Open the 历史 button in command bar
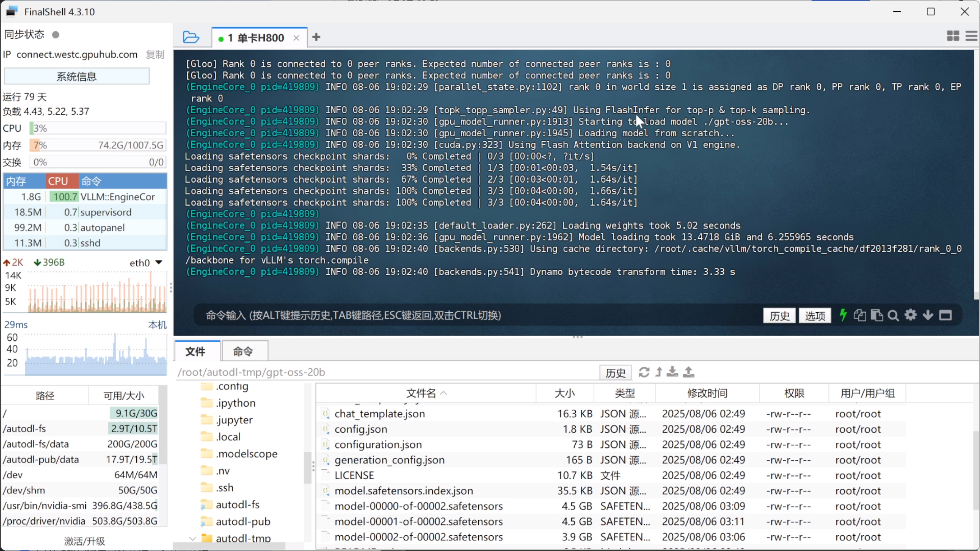 click(x=779, y=316)
